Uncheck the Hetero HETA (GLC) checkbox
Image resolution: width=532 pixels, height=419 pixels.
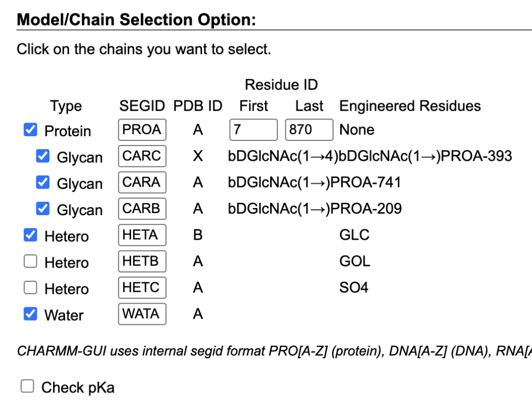pos(31,235)
